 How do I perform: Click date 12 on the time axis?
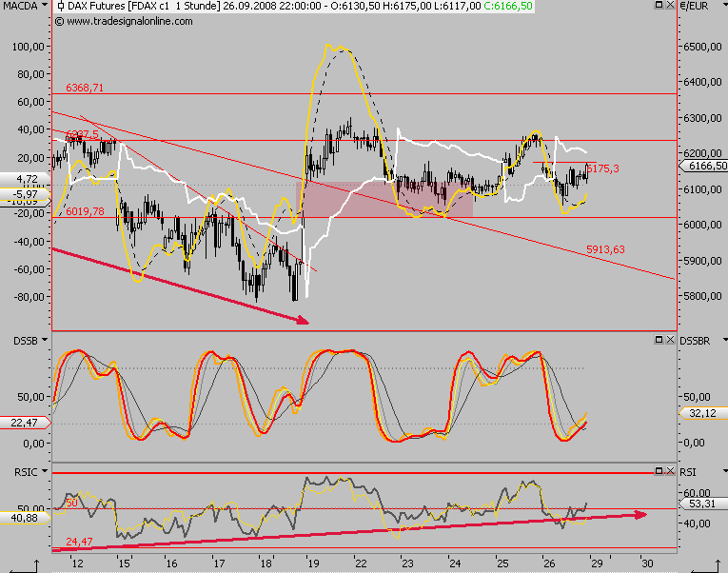[x=77, y=563]
